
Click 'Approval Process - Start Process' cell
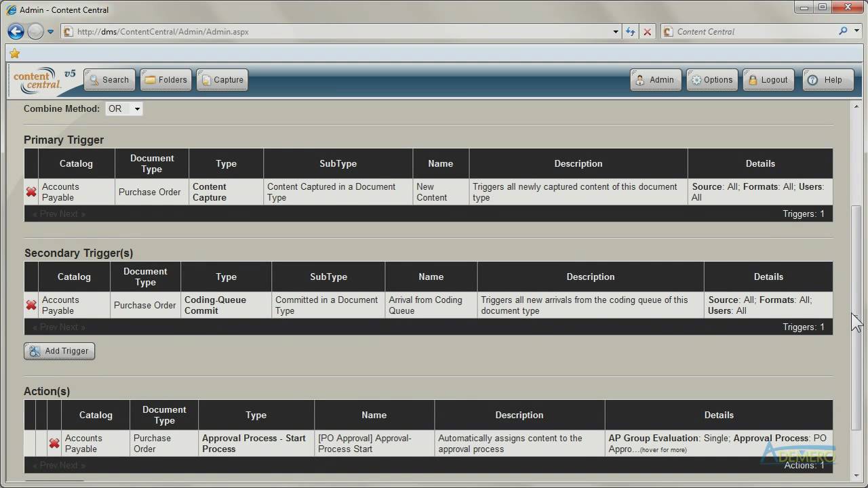click(x=256, y=443)
